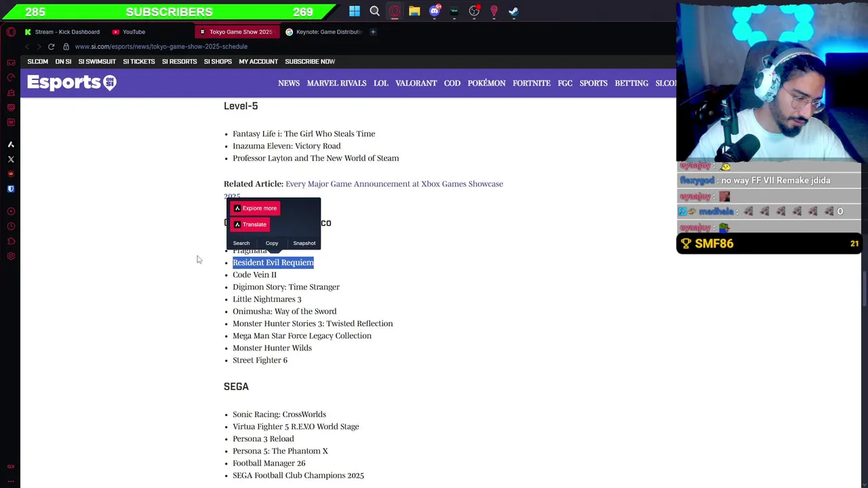This screenshot has height=488, width=868.
Task: Open the Bitwarden shield sidebar icon
Action: pyautogui.click(x=11, y=189)
